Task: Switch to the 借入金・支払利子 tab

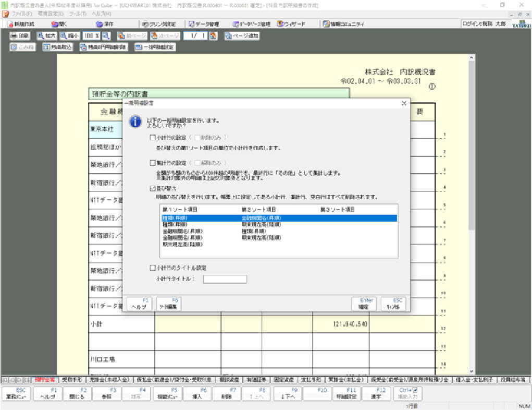Action: (475, 379)
